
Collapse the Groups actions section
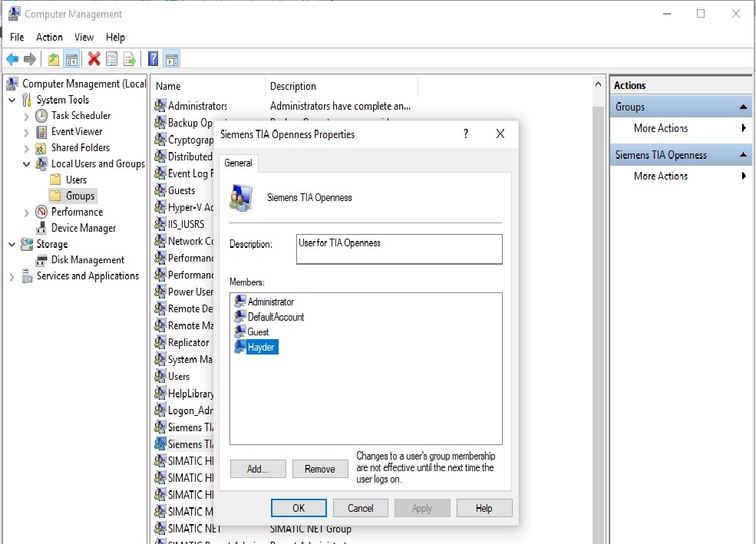[x=743, y=107]
